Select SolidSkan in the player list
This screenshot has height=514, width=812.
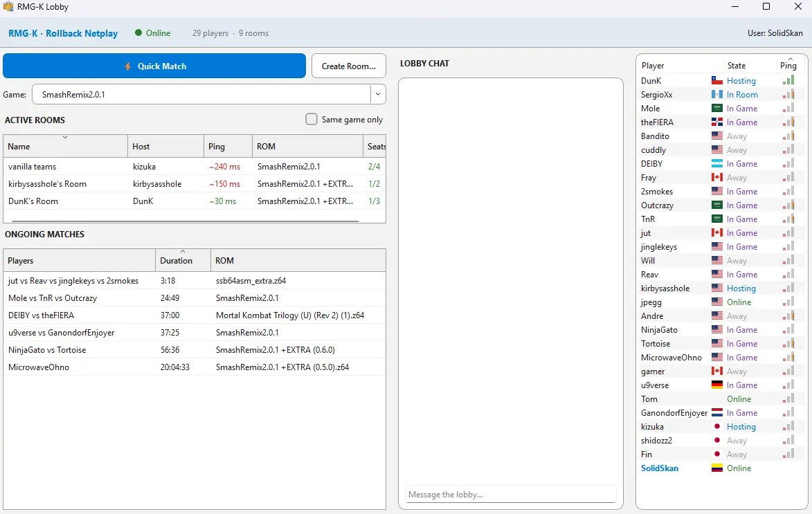pos(722,468)
